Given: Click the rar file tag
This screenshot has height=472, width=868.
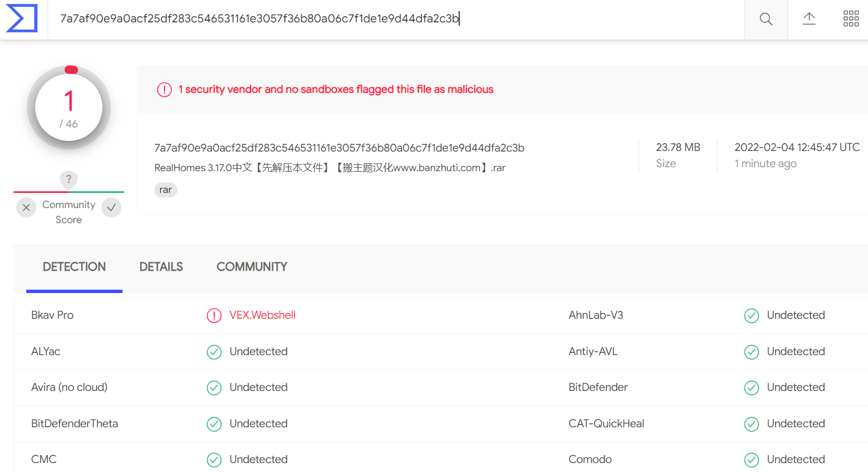Looking at the screenshot, I should tap(166, 190).
